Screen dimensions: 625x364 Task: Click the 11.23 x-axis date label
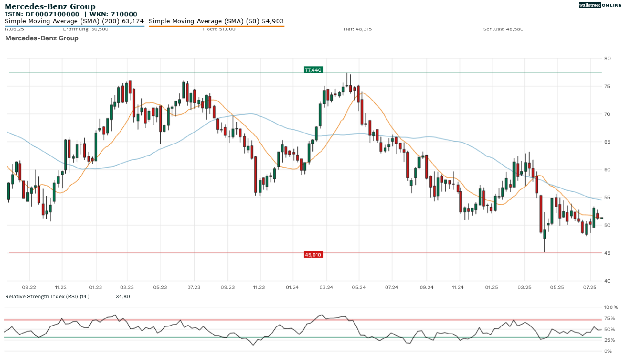point(259,287)
